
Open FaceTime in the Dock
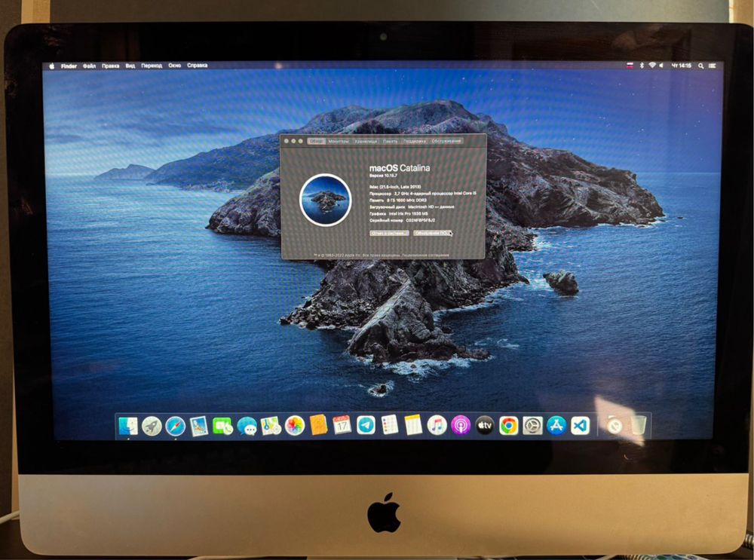coord(222,426)
